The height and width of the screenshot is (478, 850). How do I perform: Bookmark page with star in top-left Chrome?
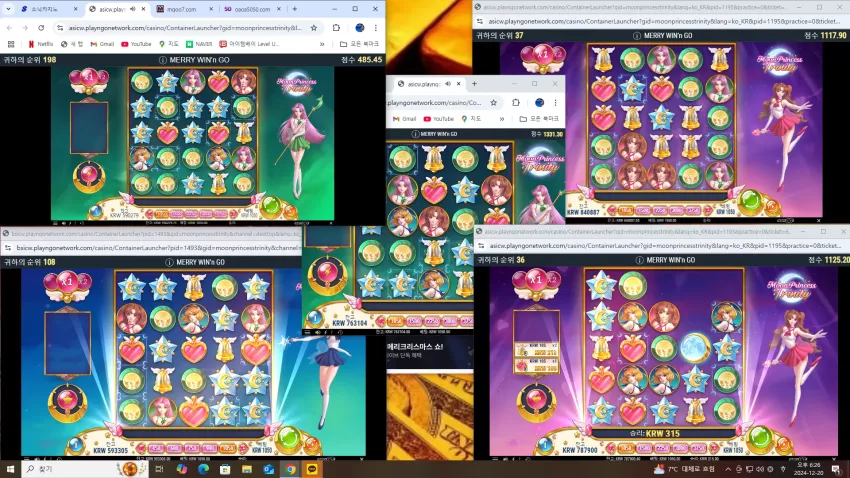[314, 28]
